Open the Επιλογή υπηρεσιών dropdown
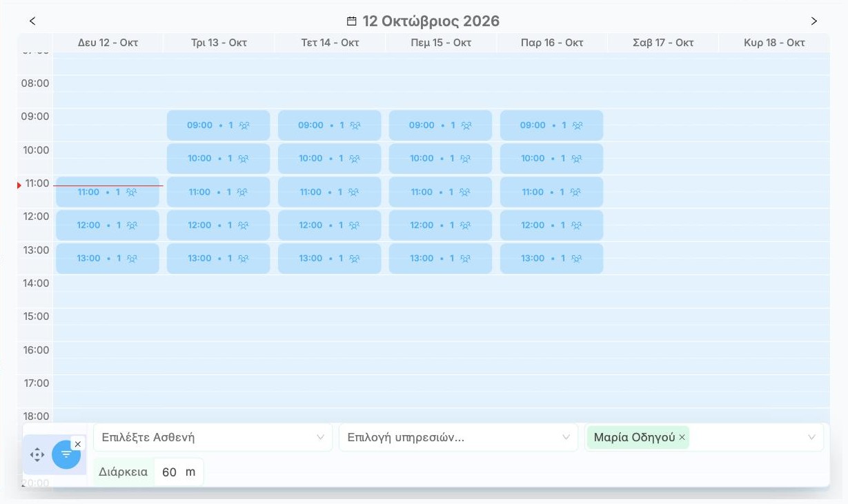The image size is (848, 504). 458,437
